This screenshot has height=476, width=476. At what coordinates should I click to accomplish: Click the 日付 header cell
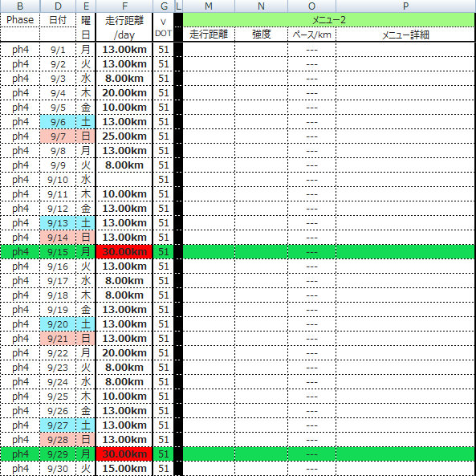58,20
